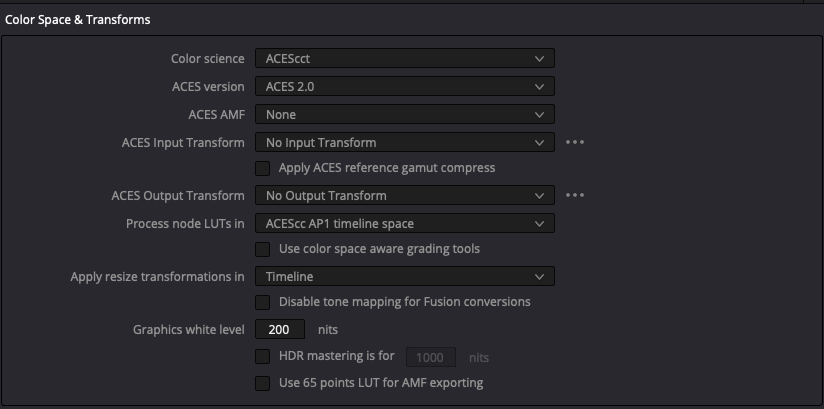Click the ACES AMF dropdown chevron arrow
The width and height of the screenshot is (824, 409).
(x=540, y=115)
